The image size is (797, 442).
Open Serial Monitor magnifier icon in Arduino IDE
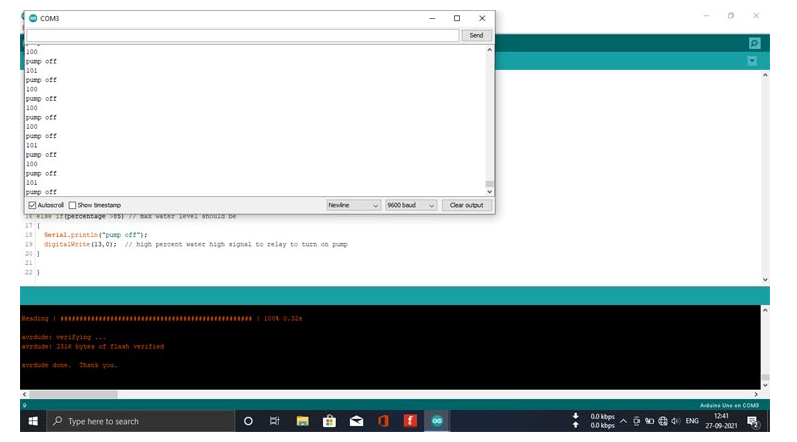click(754, 43)
